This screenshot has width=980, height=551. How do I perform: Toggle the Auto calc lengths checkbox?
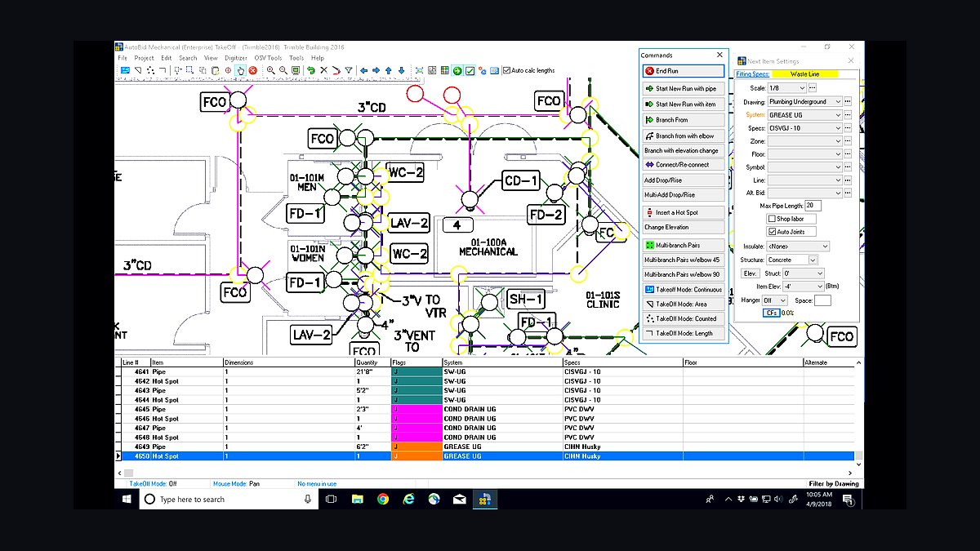pos(506,70)
